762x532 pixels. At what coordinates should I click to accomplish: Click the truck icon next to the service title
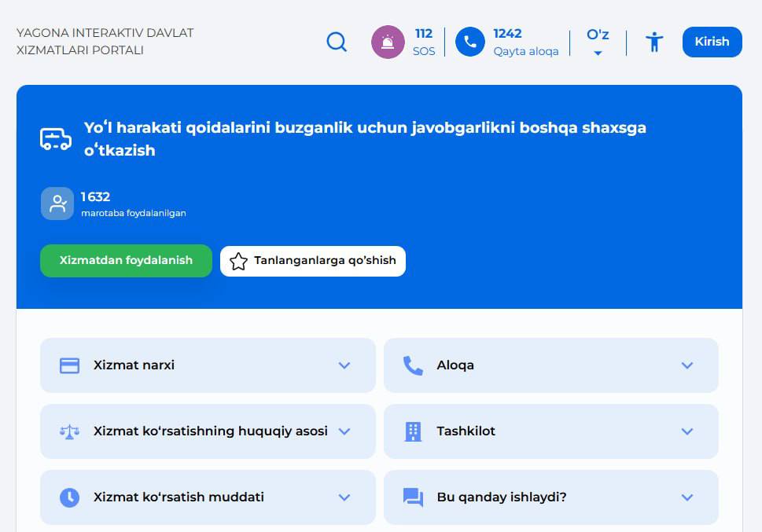tap(54, 138)
